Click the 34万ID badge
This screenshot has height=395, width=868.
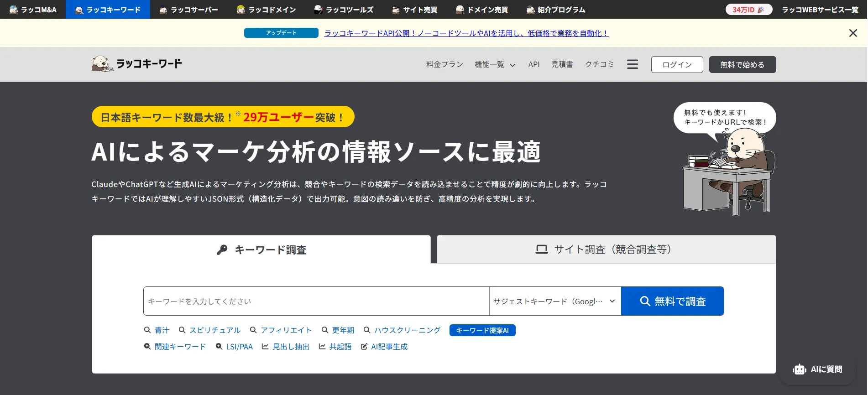pyautogui.click(x=748, y=10)
